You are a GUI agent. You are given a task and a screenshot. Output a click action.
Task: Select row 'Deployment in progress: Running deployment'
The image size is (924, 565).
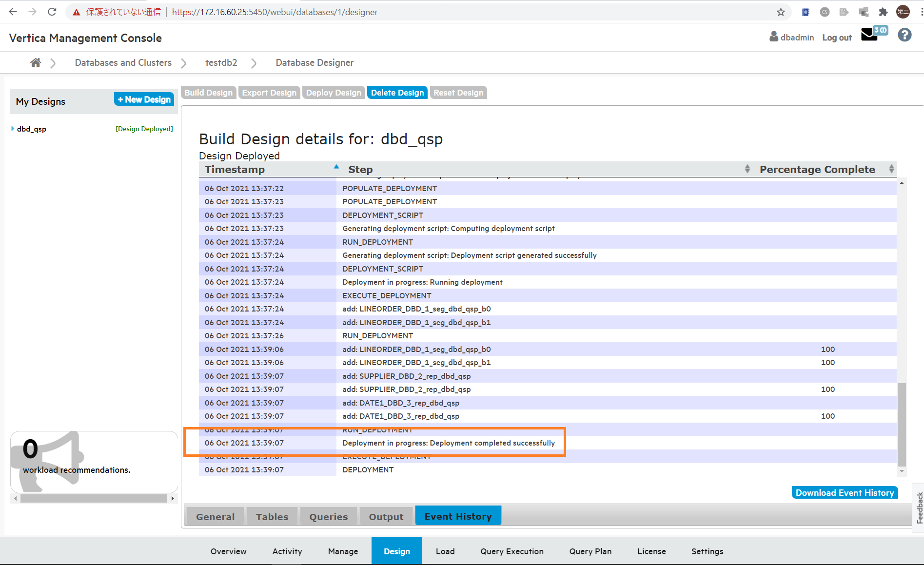(548, 282)
